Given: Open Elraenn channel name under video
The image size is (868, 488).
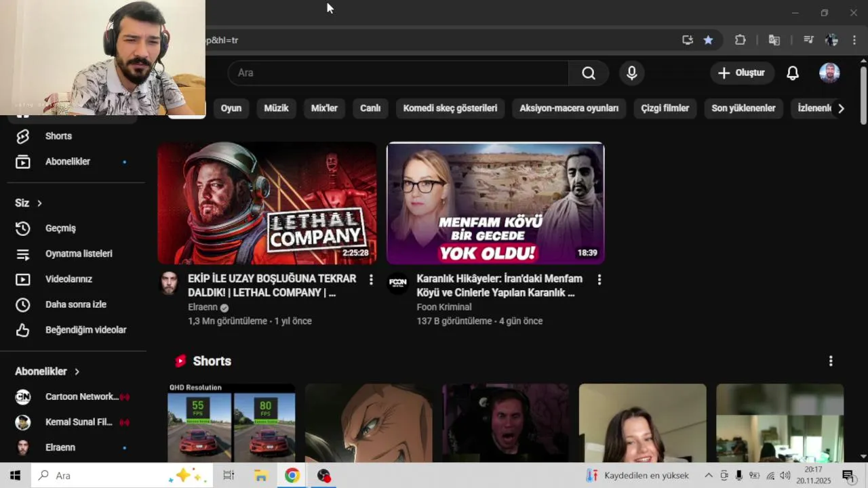Looking at the screenshot, I should (203, 307).
